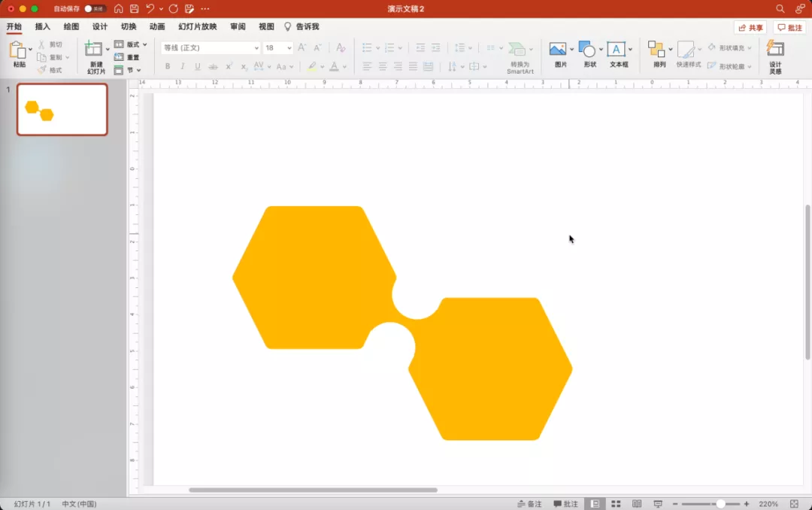Viewport: 812px width, 510px height.
Task: Toggle underline formatting
Action: point(197,66)
